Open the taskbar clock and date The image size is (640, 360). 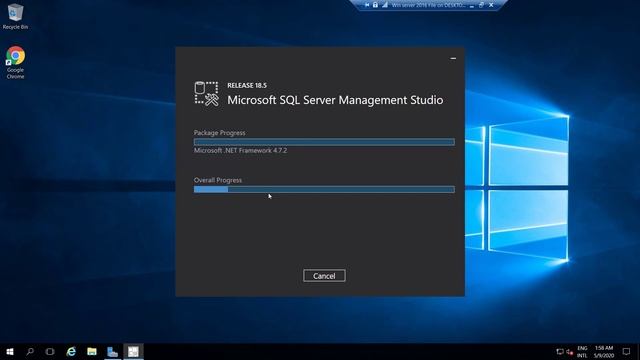tap(604, 351)
